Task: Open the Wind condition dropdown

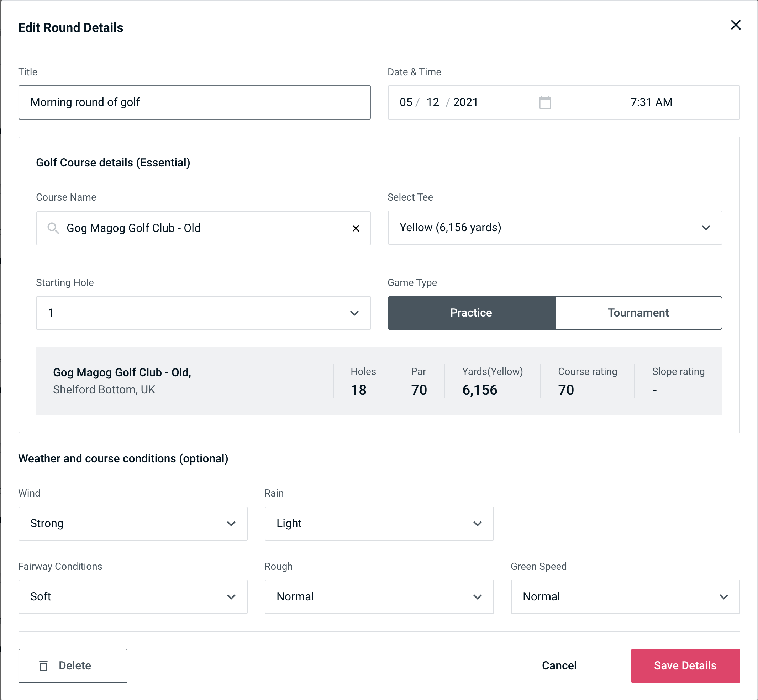Action: pos(132,523)
